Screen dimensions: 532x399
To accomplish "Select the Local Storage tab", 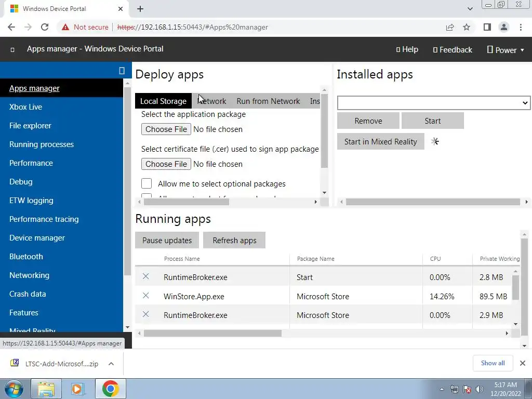I will (163, 101).
